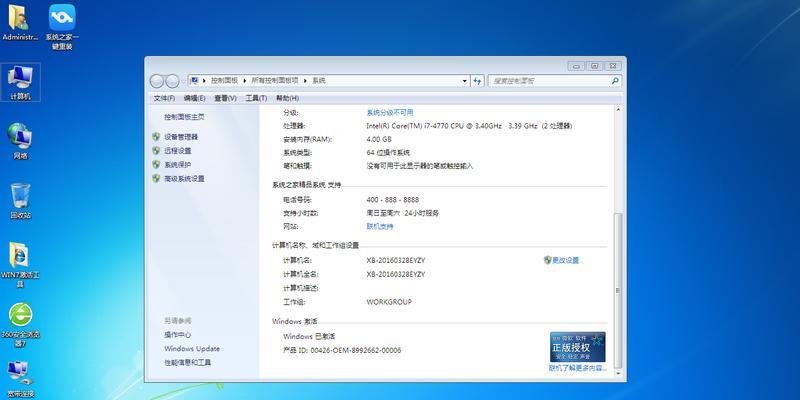Go to 控制面板主页 link
800x400 pixels.
[x=184, y=117]
